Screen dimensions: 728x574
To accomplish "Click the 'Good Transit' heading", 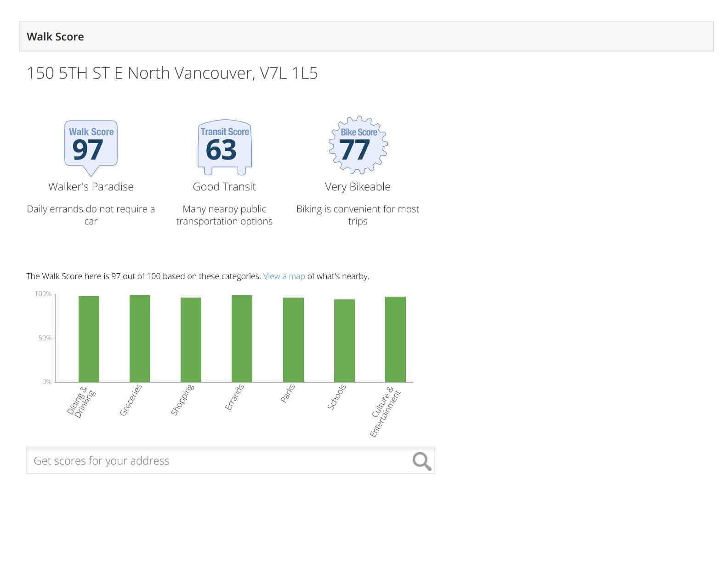I will click(x=224, y=187).
